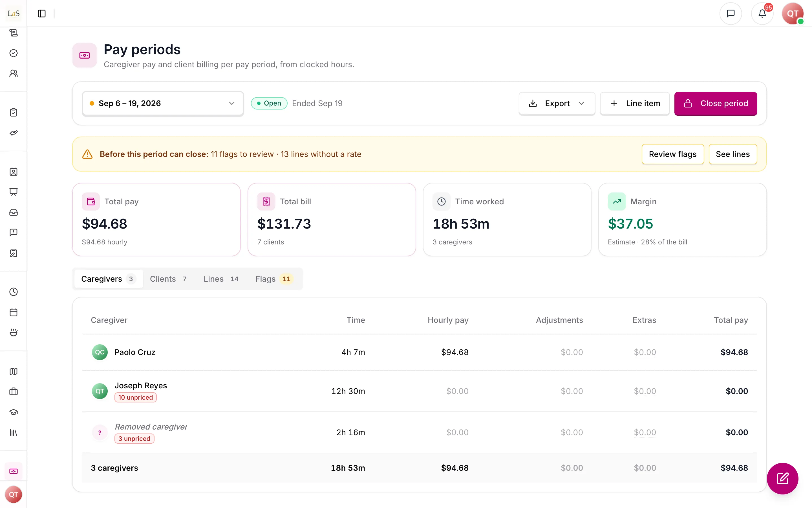Click Review flags in warning banner
The width and height of the screenshot is (812, 508).
(673, 154)
